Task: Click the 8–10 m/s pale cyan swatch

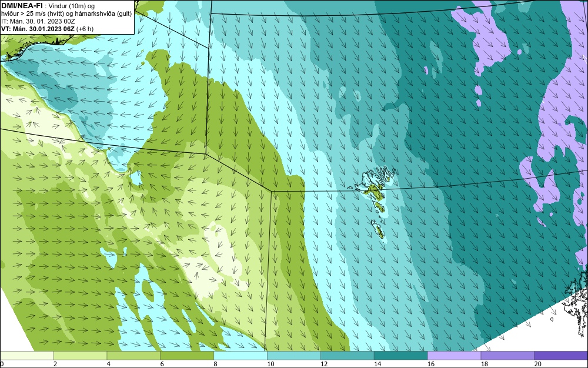Action: point(240,355)
